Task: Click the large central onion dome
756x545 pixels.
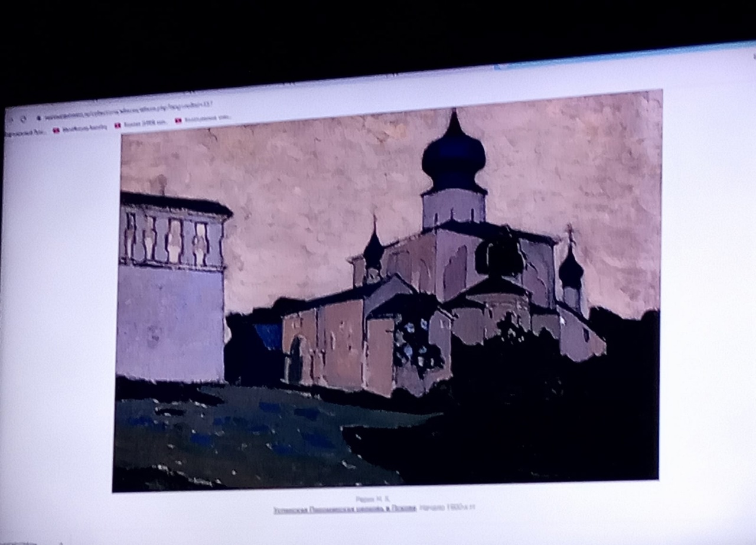Action: click(x=454, y=156)
